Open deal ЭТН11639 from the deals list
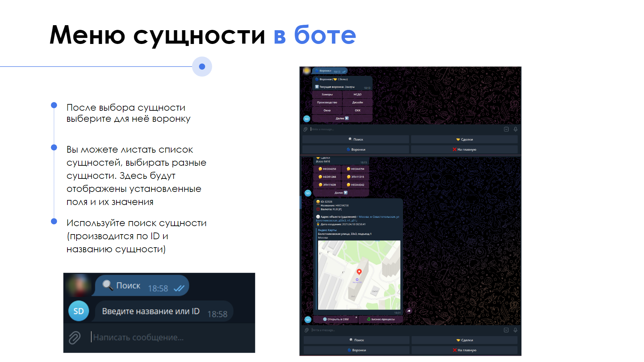This screenshot has height=362, width=644. click(327, 185)
